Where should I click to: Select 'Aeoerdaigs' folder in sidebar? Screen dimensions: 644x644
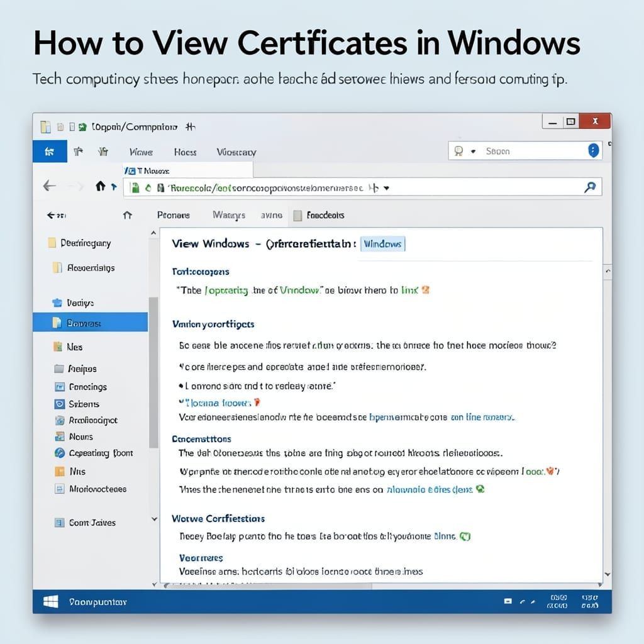pos(84,268)
